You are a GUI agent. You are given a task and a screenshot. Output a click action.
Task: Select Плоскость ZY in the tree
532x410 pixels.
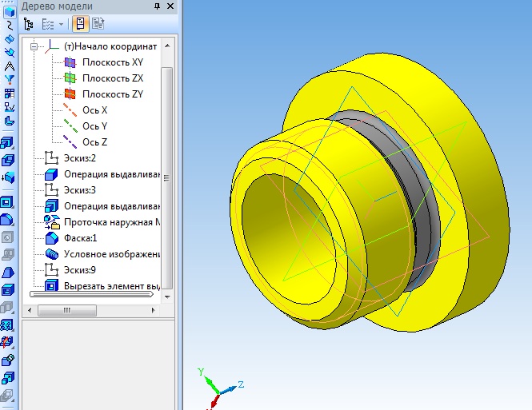point(113,94)
